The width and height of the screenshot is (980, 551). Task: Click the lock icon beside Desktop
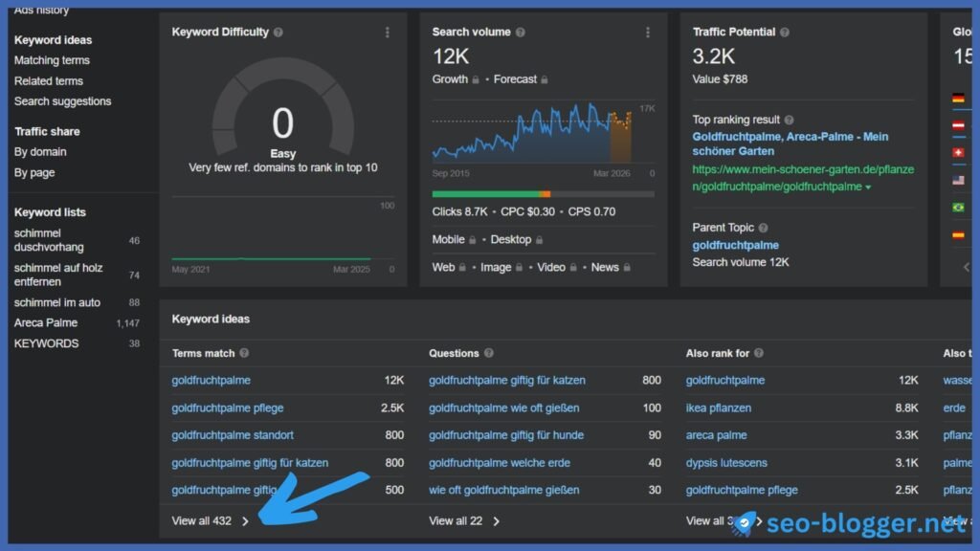(x=540, y=240)
